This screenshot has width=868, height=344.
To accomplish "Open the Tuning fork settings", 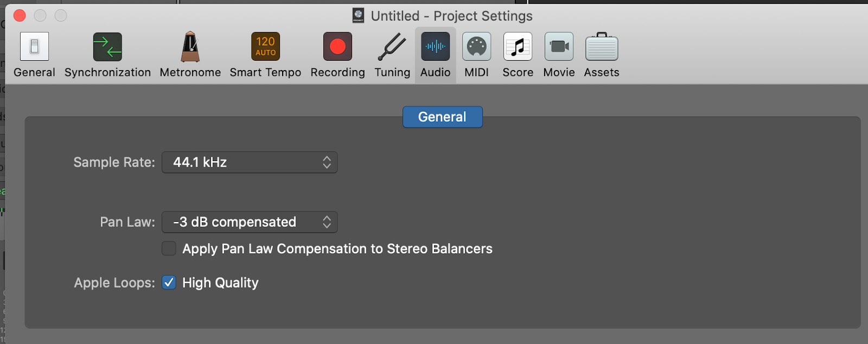I will click(392, 47).
